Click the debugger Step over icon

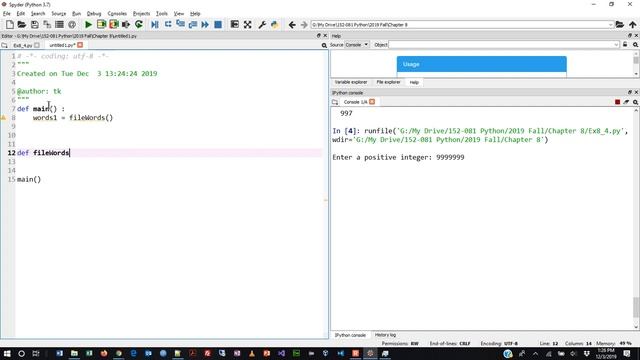pos(168,24)
